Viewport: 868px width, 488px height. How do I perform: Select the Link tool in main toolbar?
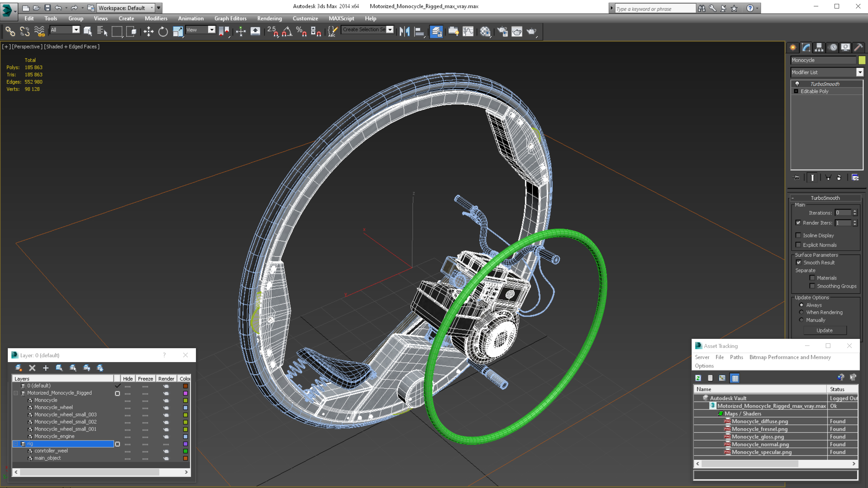point(10,31)
